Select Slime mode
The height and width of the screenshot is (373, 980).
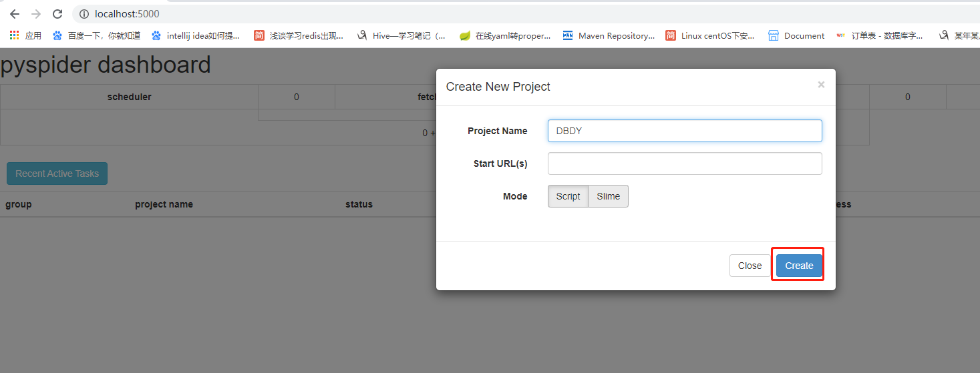608,196
